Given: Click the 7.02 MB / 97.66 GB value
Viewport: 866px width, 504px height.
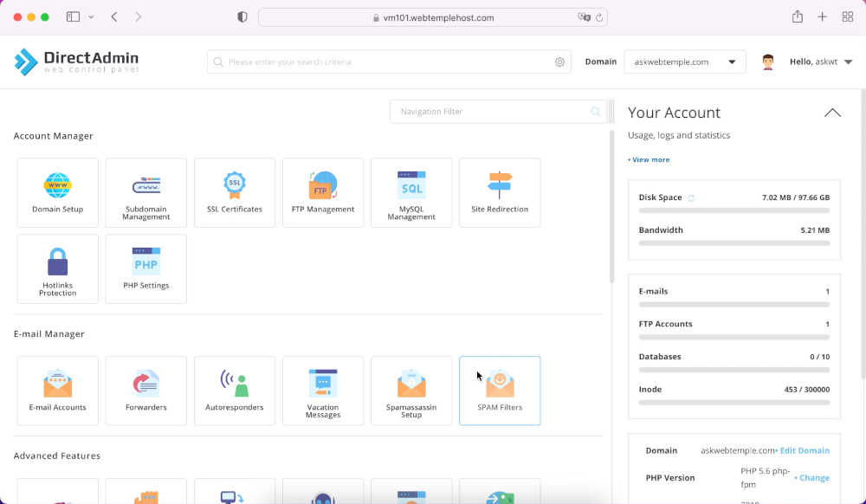Looking at the screenshot, I should (795, 197).
